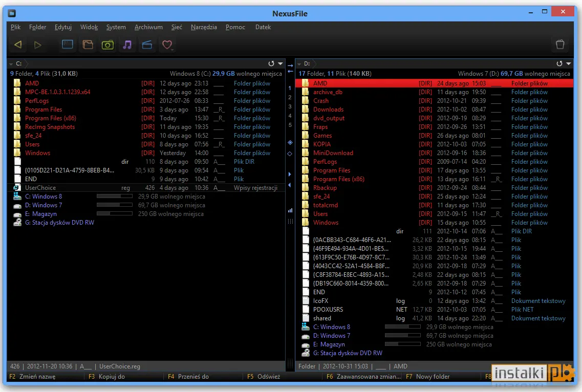Open the recycle bin toolbar icon
This screenshot has height=392, width=582.
point(560,45)
